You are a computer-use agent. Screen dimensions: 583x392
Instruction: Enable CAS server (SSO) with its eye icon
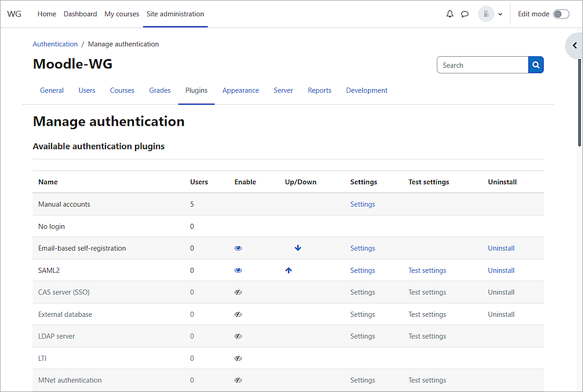tap(238, 292)
